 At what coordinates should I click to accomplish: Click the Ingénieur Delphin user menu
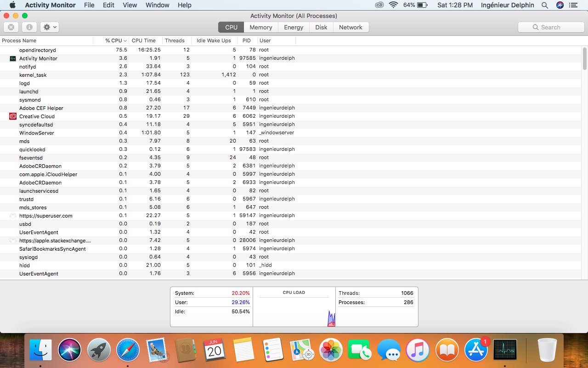point(507,5)
